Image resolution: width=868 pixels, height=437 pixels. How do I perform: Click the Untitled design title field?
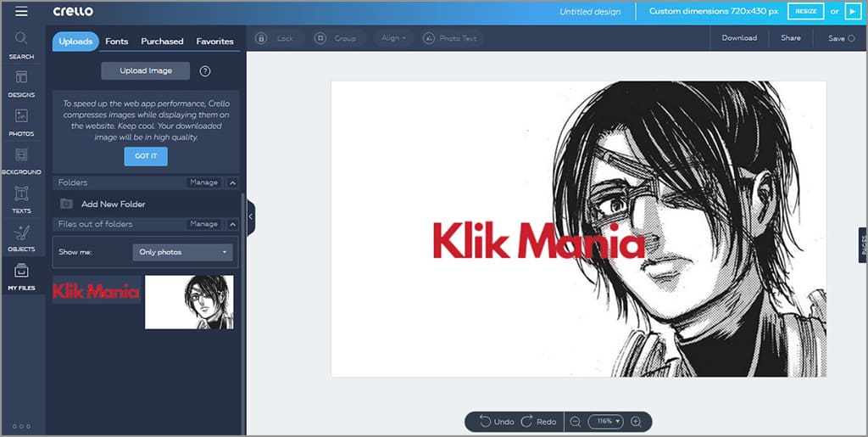(x=590, y=12)
